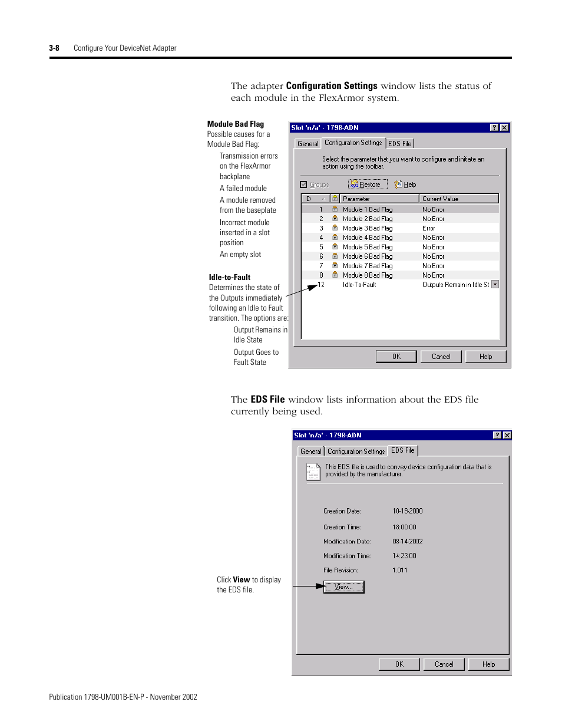Click File Revision value 1.011
Image resolution: width=562 pixels, height=728 pixels.
[x=400, y=570]
